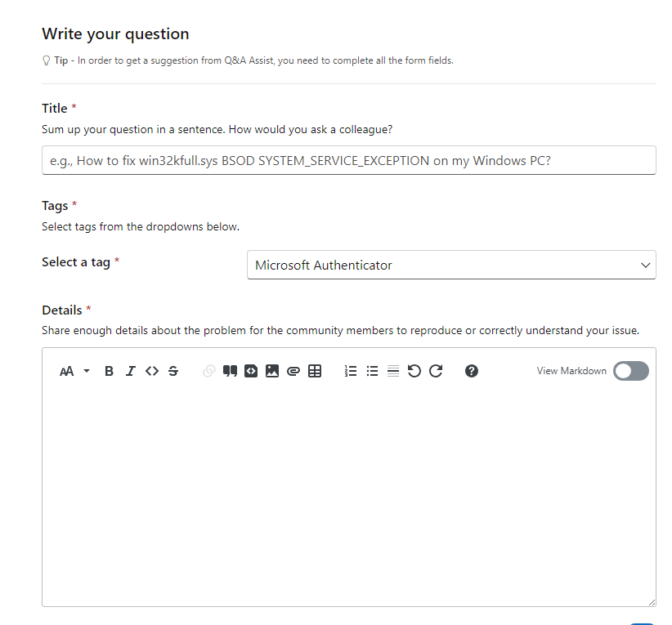
Task: Click the insert link icon
Action: 208,371
